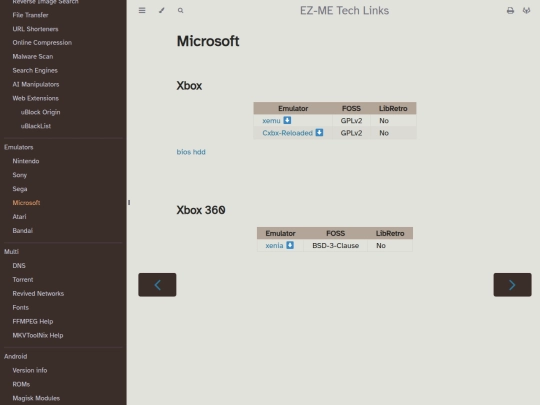Open ROMs under Android

tap(21, 384)
